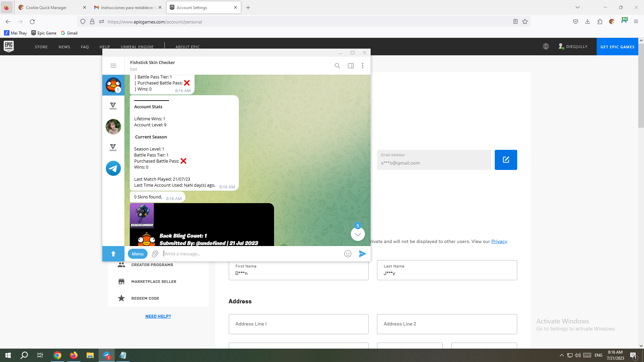Select Account Settings browser tab
The height and width of the screenshot is (362, 644).
[x=203, y=7]
